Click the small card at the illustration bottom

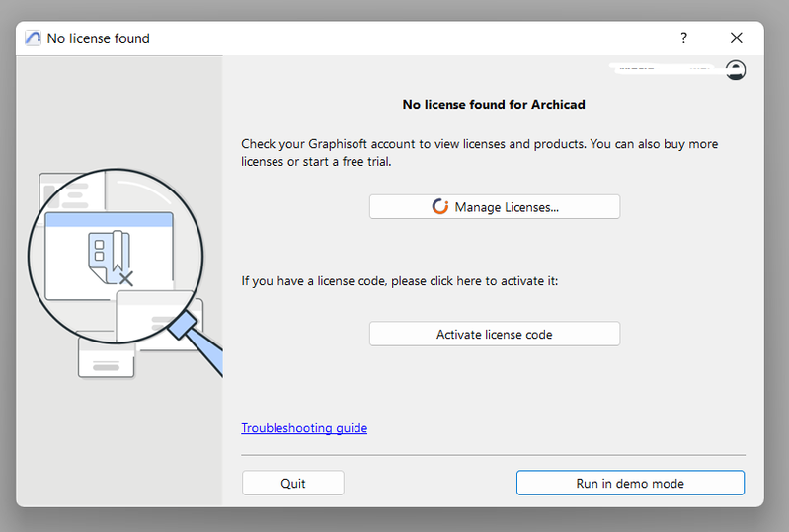click(105, 358)
